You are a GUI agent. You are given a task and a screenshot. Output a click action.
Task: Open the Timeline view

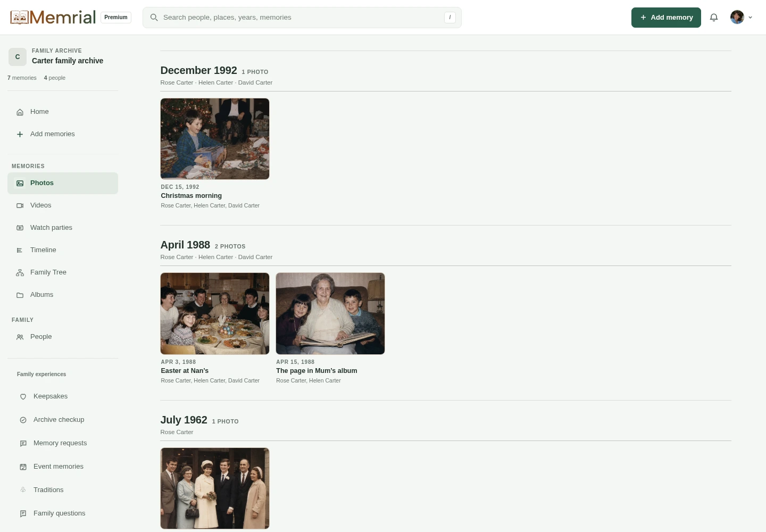63,250
